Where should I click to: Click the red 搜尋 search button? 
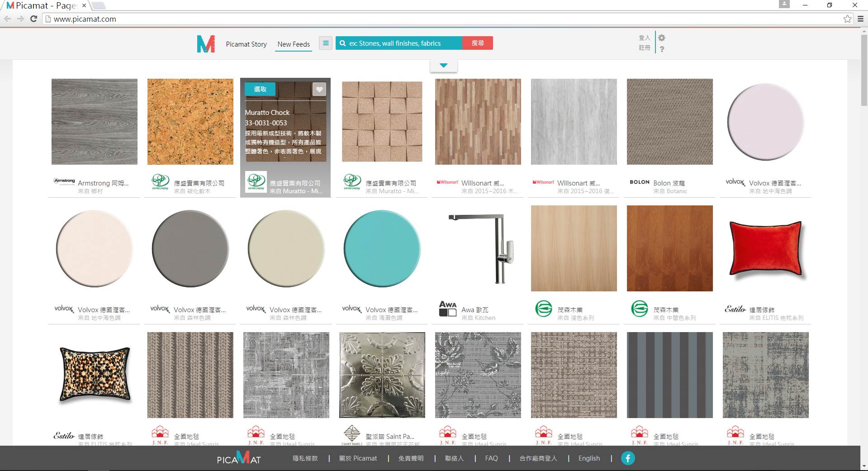[x=478, y=43]
